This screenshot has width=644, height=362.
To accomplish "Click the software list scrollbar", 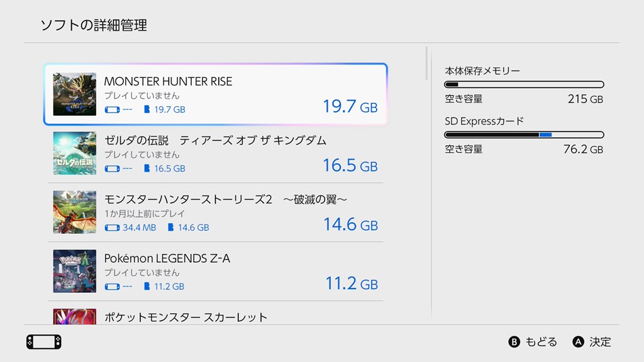I will [x=426, y=63].
